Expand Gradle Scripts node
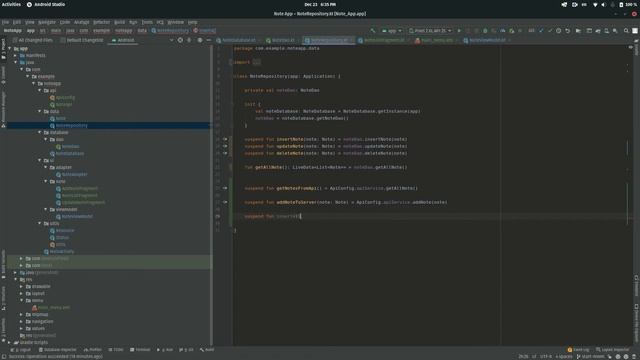This screenshot has height=360, width=640. [9, 342]
